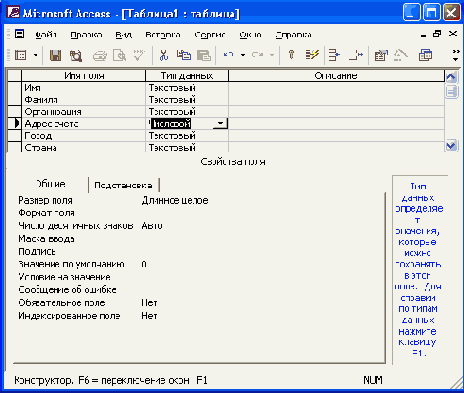Open the Справка menu
The image size is (464, 393).
coord(294,35)
